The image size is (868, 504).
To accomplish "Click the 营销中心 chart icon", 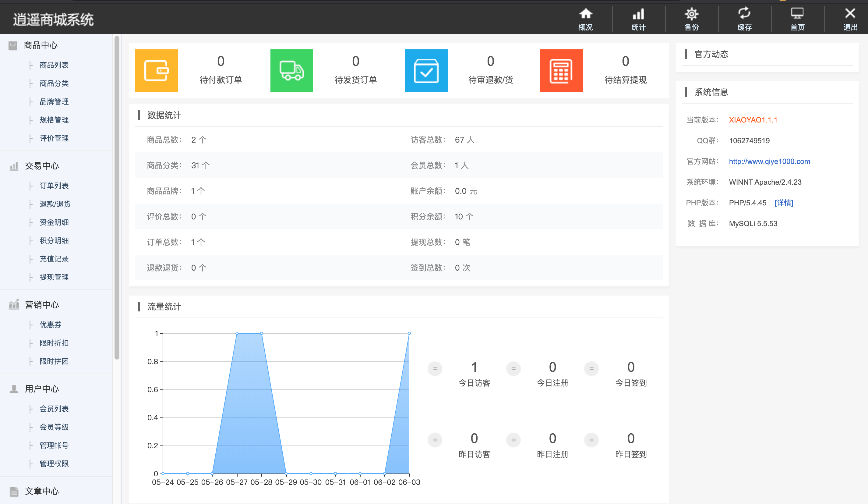I will tap(14, 304).
